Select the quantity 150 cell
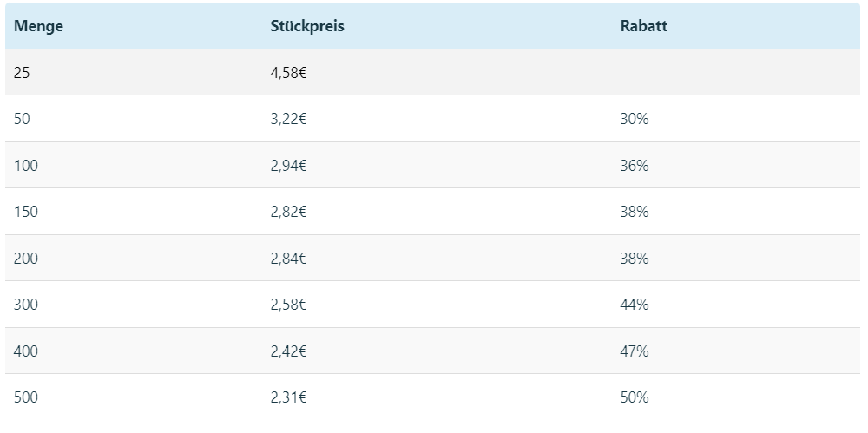Screen dimensions: 868x433 coord(26,212)
